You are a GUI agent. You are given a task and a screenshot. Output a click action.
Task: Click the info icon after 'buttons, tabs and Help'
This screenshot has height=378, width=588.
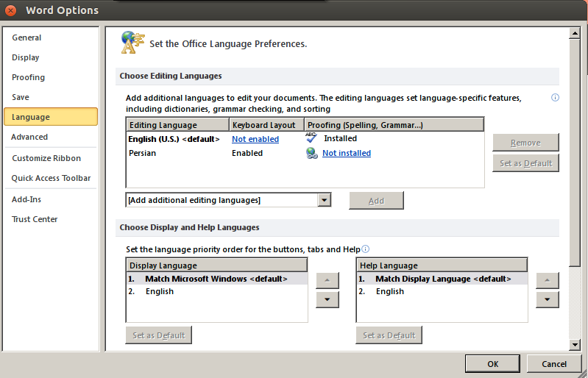365,249
